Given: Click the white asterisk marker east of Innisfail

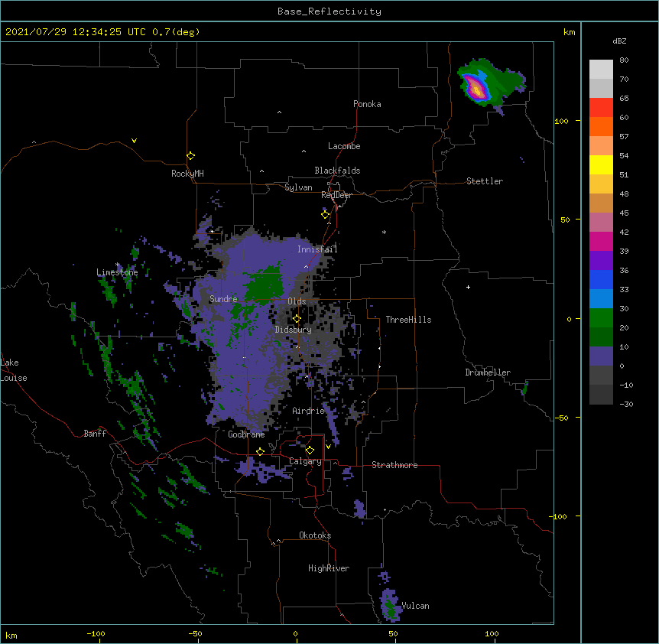Looking at the screenshot, I should coord(384,232).
